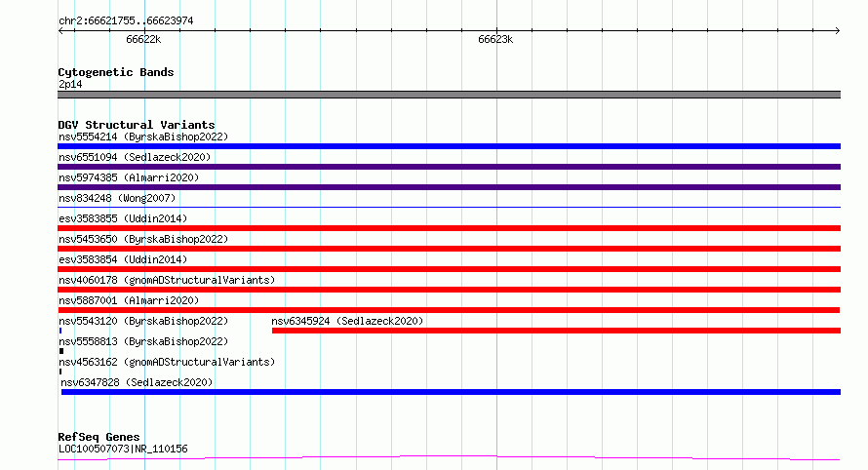Click the LOC100507073|NR_110156 gene label

pos(123,449)
